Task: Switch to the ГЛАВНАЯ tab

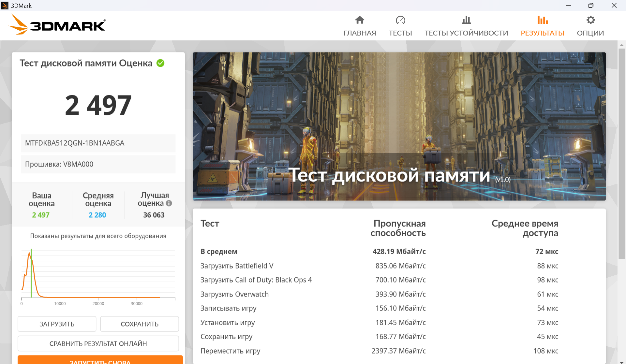Action: coord(360,33)
